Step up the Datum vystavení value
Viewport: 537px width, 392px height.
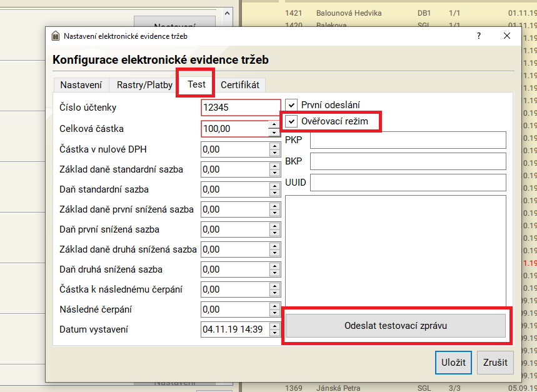[x=274, y=326]
